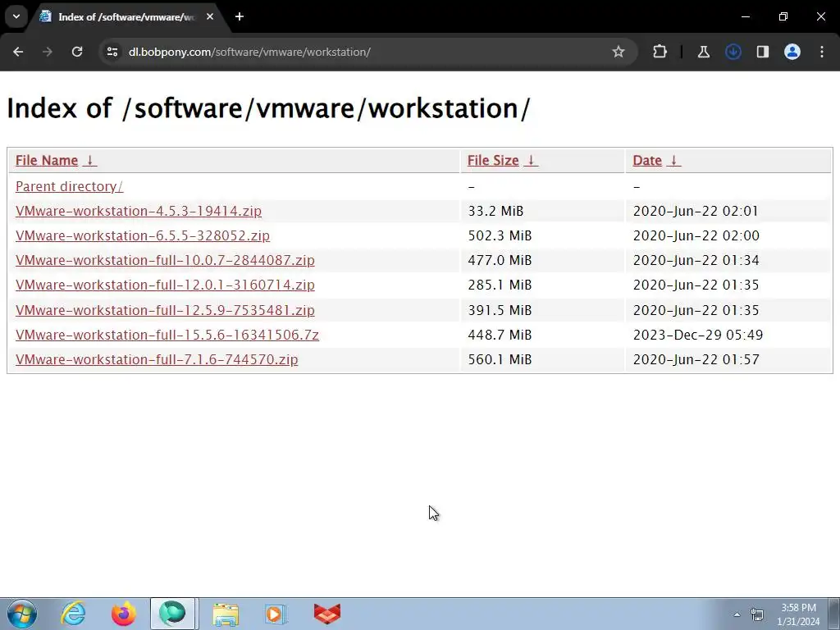This screenshot has width=840, height=630.
Task: Select the 502.3 MiB size cell
Action: tap(542, 235)
